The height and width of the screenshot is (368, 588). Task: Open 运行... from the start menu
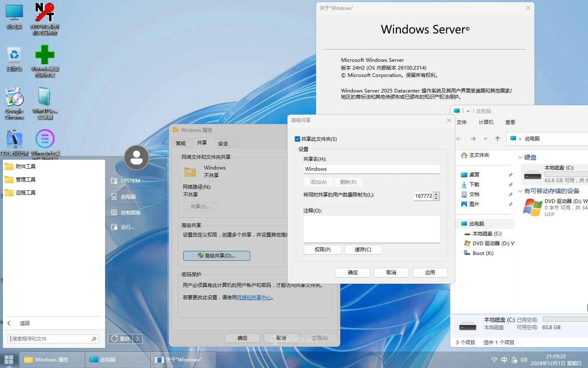click(x=127, y=227)
